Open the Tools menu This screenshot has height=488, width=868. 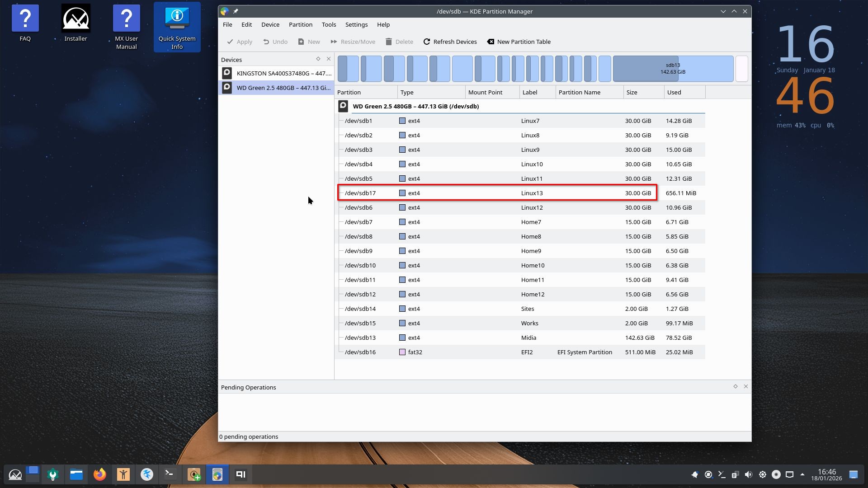tap(329, 24)
